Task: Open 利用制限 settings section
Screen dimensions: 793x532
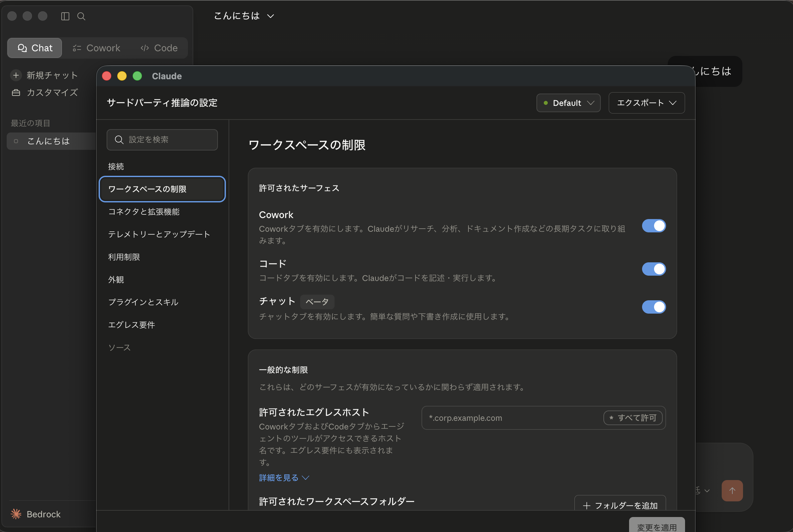Action: (162, 257)
